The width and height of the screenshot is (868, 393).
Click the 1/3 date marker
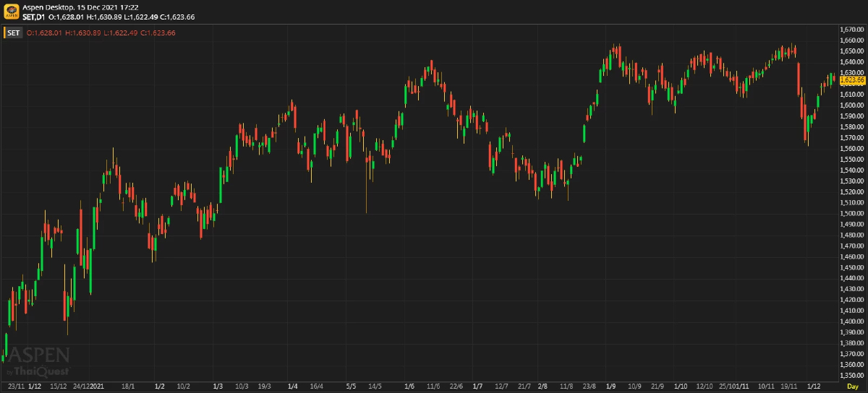[x=219, y=387]
